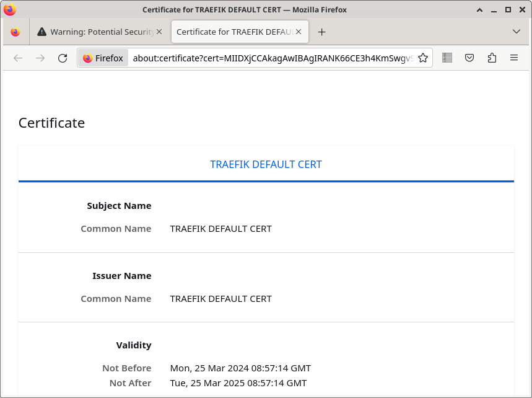The height and width of the screenshot is (398, 532).
Task: Click Not Before date Mon, 25 Mar 2024
Action: [x=240, y=368]
